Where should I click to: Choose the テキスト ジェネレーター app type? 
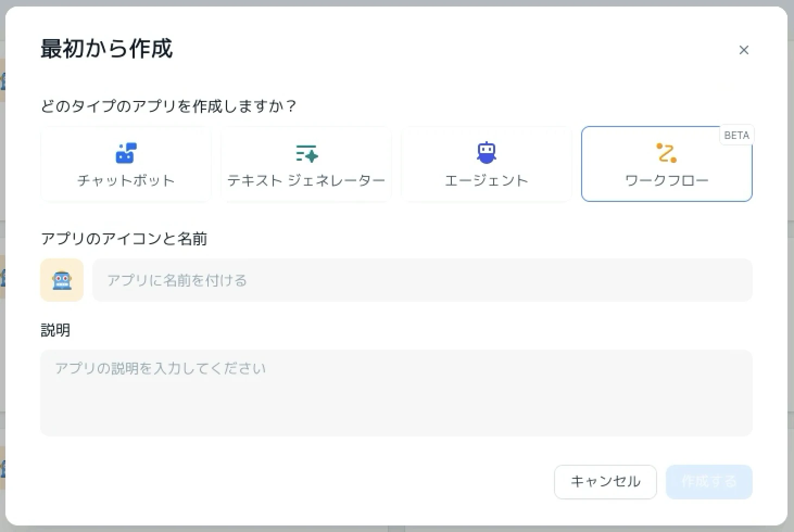click(x=306, y=164)
